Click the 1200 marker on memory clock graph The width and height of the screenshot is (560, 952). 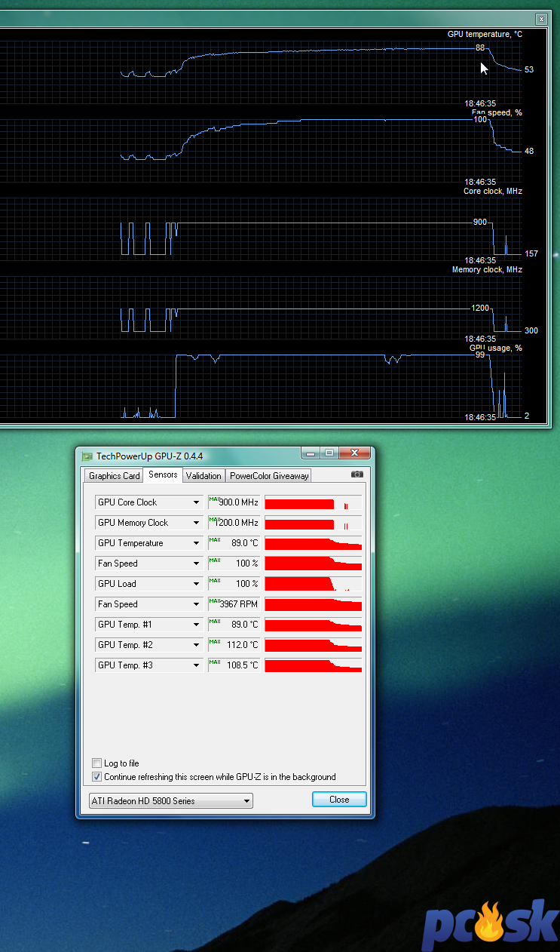click(x=481, y=308)
